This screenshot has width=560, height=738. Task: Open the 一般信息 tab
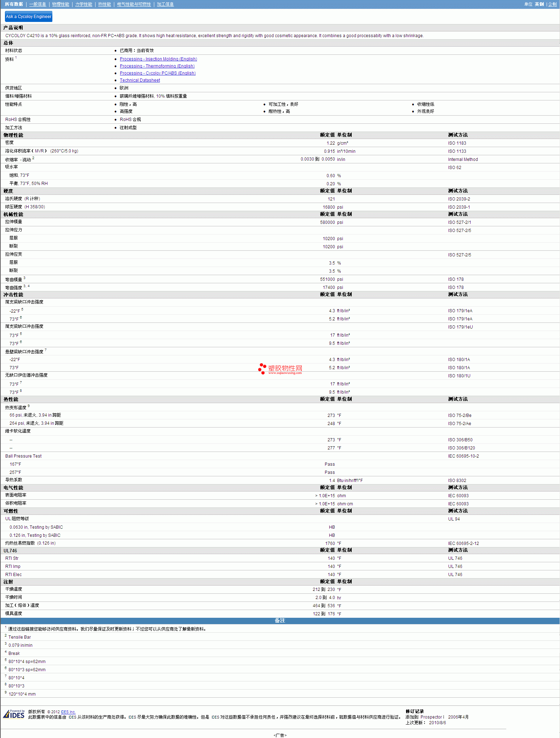(37, 4)
